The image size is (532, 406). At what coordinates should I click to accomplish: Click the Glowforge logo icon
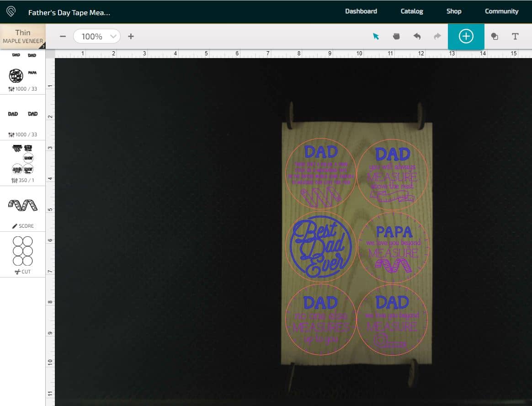point(11,11)
